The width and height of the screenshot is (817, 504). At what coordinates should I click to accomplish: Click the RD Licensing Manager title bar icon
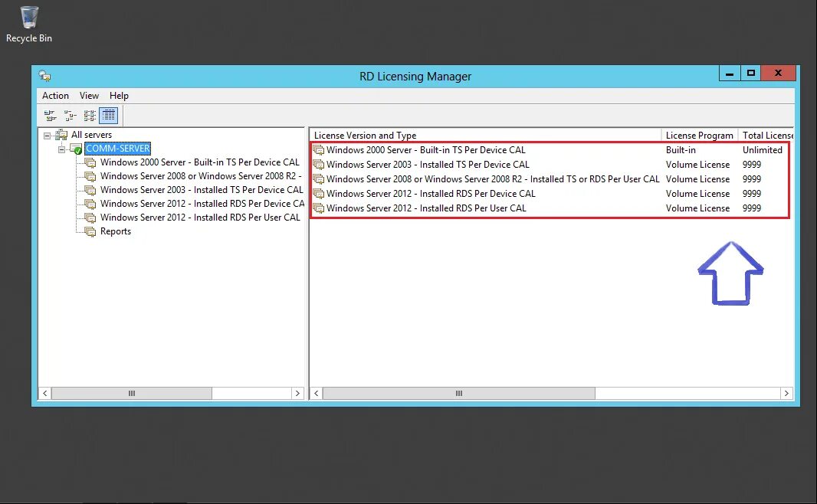point(45,76)
